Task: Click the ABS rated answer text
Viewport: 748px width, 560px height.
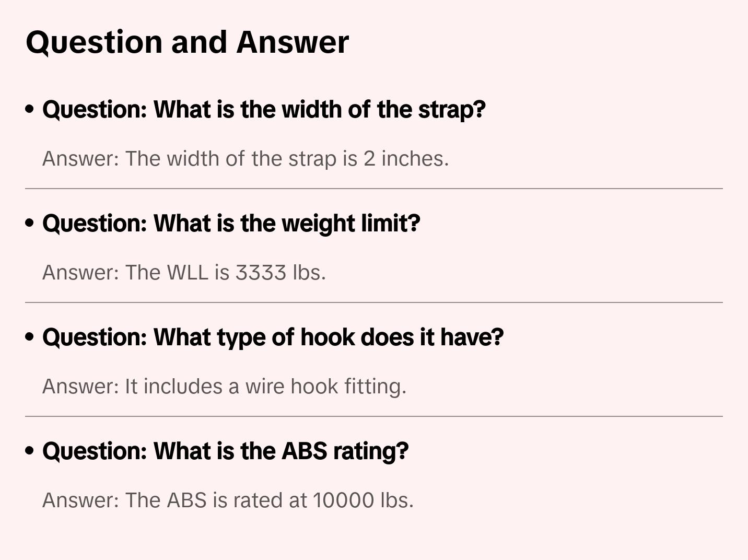Action: coord(228,500)
